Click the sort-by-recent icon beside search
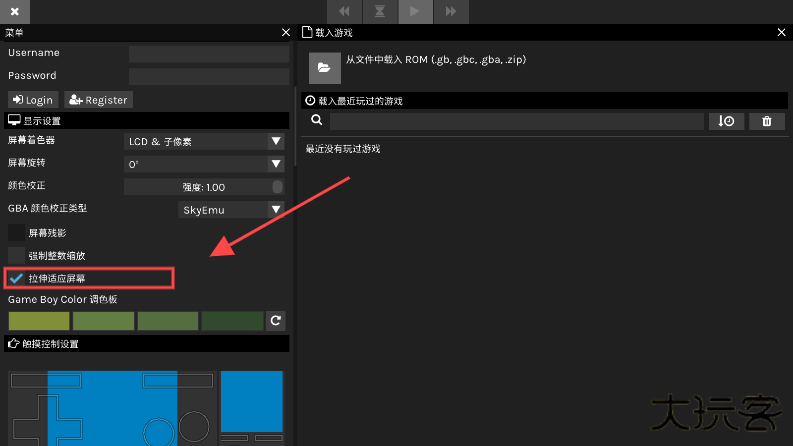 (x=726, y=121)
